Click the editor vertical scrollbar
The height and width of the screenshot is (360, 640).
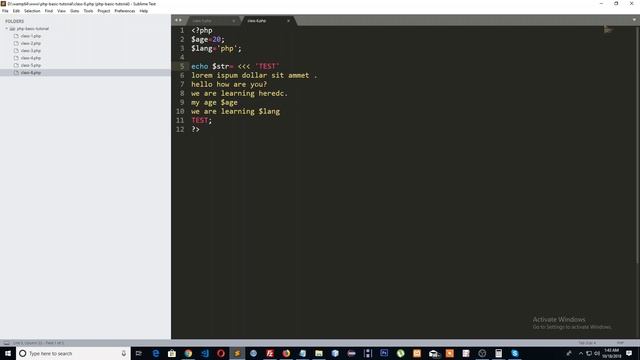638,145
